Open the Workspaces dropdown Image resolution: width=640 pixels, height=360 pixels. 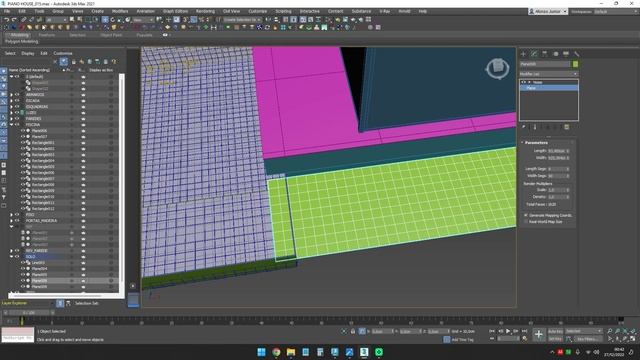coord(616,11)
